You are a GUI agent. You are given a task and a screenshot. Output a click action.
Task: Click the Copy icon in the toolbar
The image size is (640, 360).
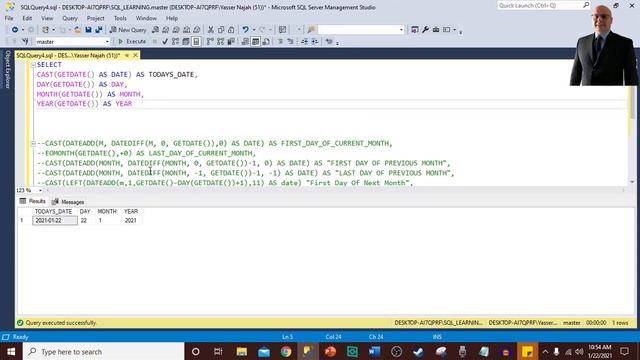[x=221, y=30]
